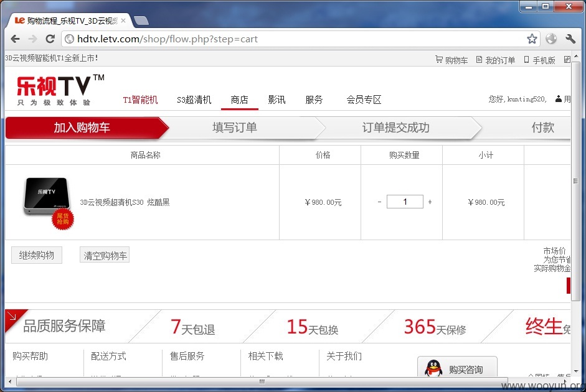Viewport: 586px width, 392px height.
Task: Open 手机版 link in top bar
Action: click(x=539, y=60)
